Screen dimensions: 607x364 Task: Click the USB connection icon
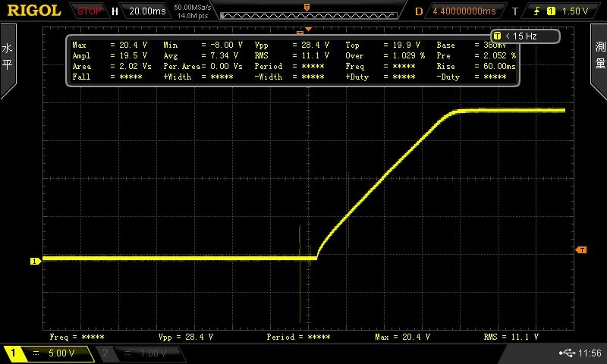click(567, 353)
